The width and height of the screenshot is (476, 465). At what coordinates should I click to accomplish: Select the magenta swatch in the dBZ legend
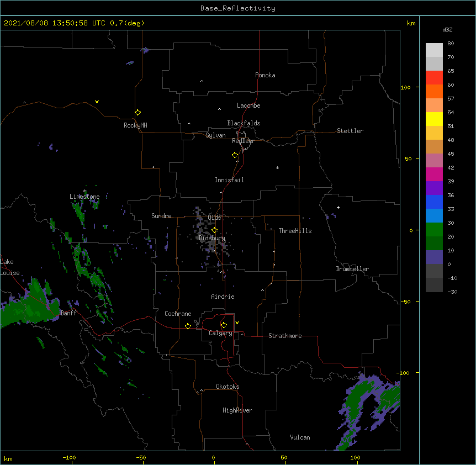pos(434,174)
